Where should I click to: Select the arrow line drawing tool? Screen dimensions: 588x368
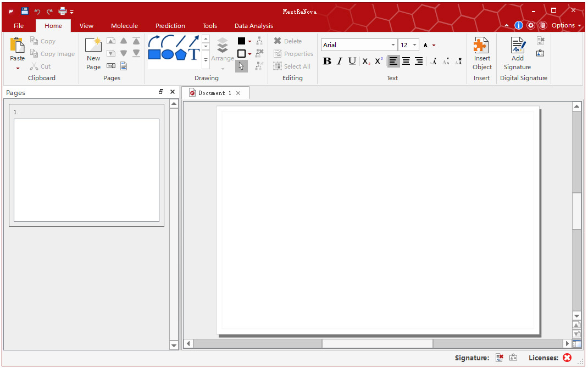(x=194, y=41)
